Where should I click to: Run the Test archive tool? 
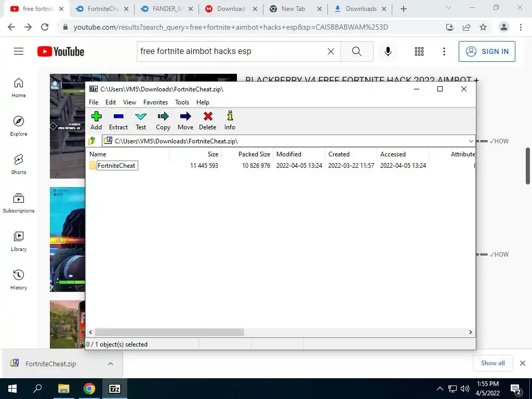pos(141,121)
